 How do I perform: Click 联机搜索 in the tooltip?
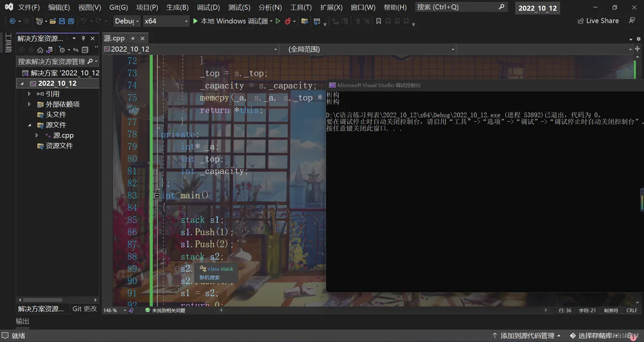pos(210,278)
